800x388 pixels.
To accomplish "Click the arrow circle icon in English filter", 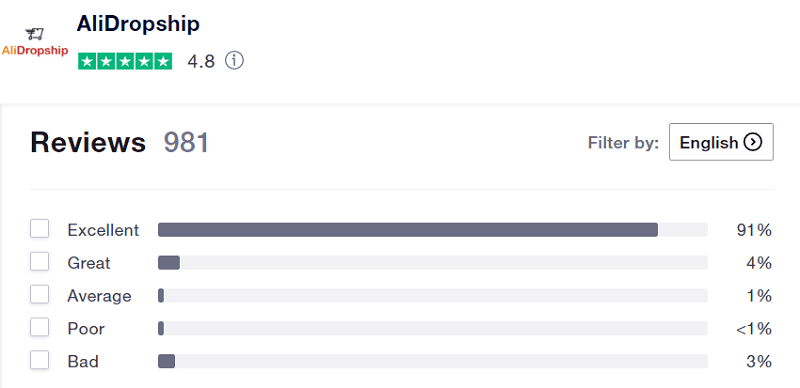I will coord(753,142).
